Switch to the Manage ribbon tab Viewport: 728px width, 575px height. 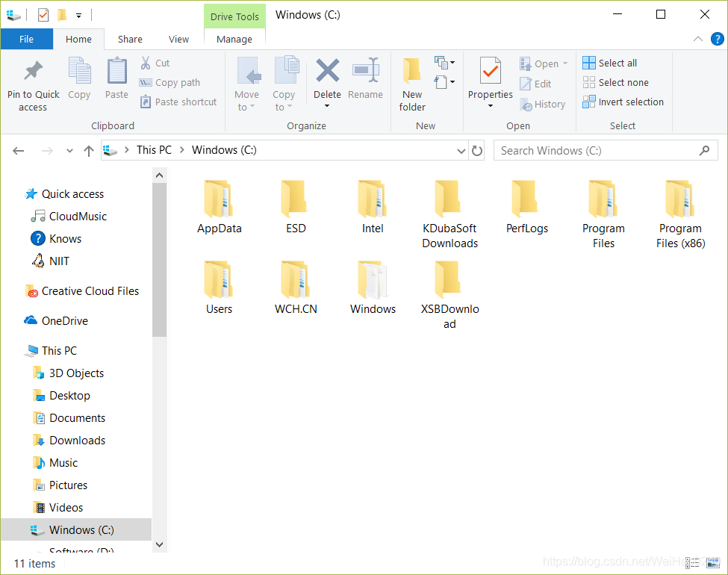pos(234,39)
